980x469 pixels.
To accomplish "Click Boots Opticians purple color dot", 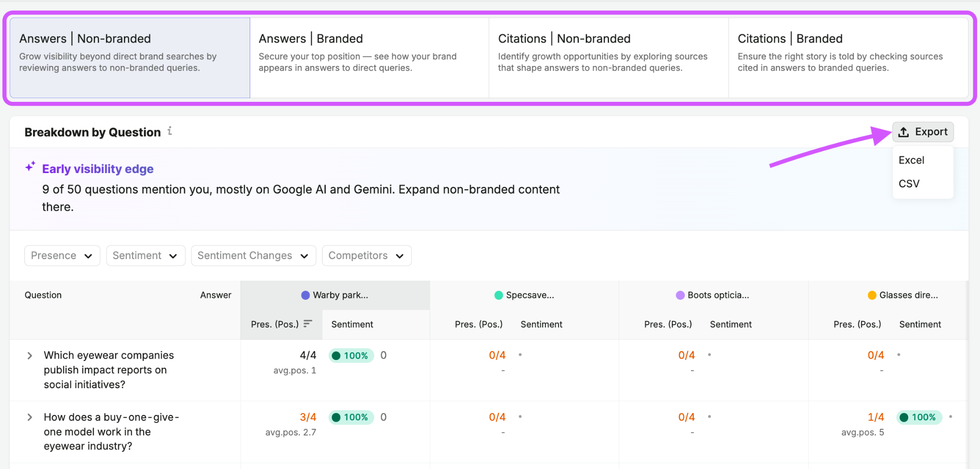I will (x=680, y=295).
